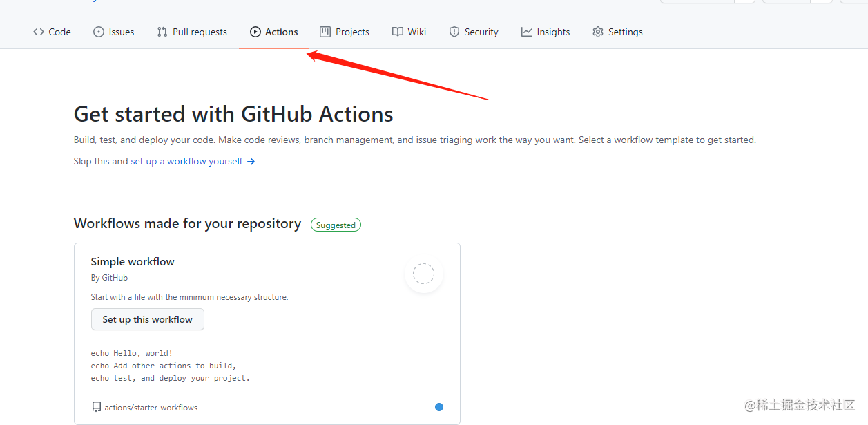Click the blue language dot on card
This screenshot has width=868, height=425.
[439, 407]
